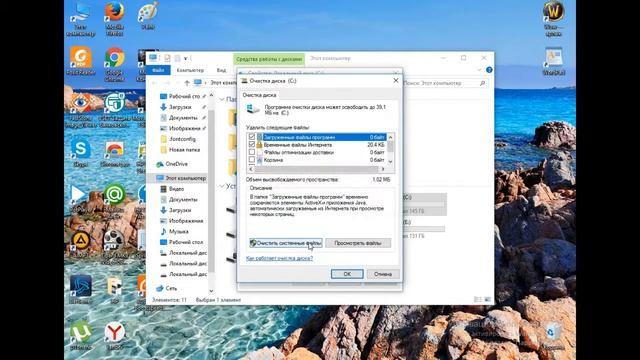Open the AIMP player desktop icon
The image size is (640, 360).
point(81,244)
